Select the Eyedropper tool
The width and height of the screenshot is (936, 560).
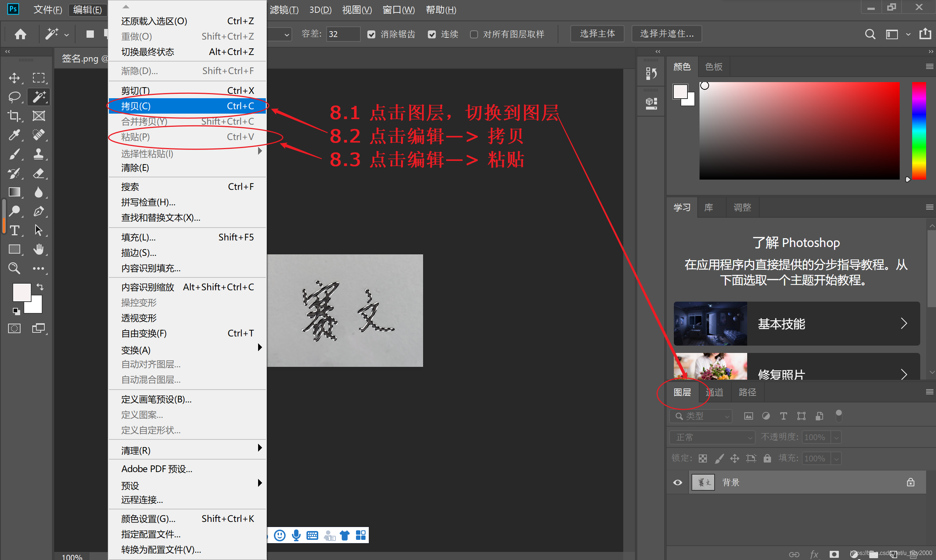click(x=14, y=135)
